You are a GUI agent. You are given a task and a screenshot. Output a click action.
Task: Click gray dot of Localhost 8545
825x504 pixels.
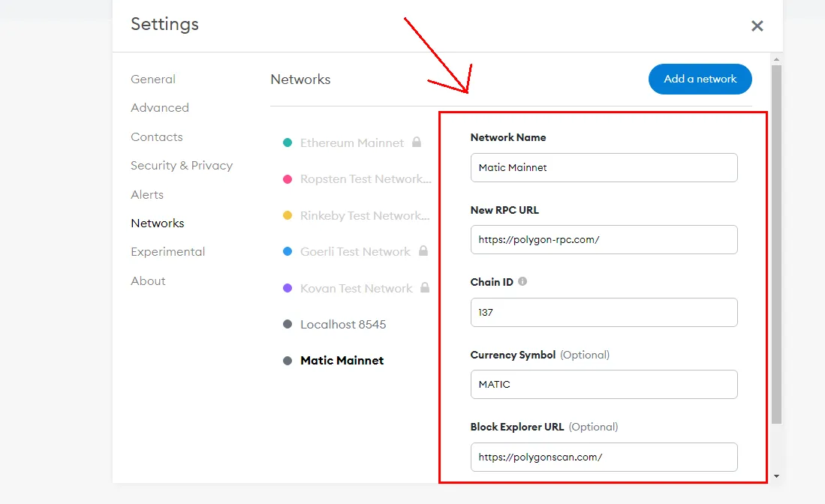[288, 324]
